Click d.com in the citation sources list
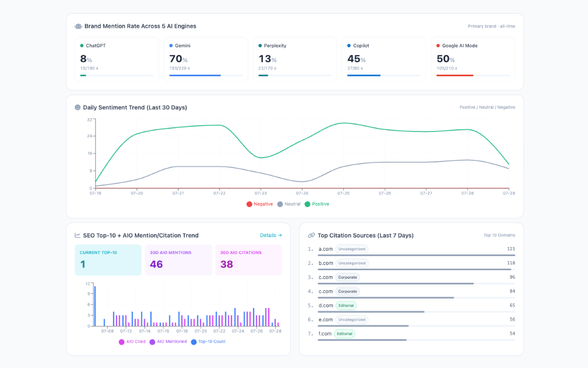This screenshot has height=368, width=588. (x=326, y=305)
